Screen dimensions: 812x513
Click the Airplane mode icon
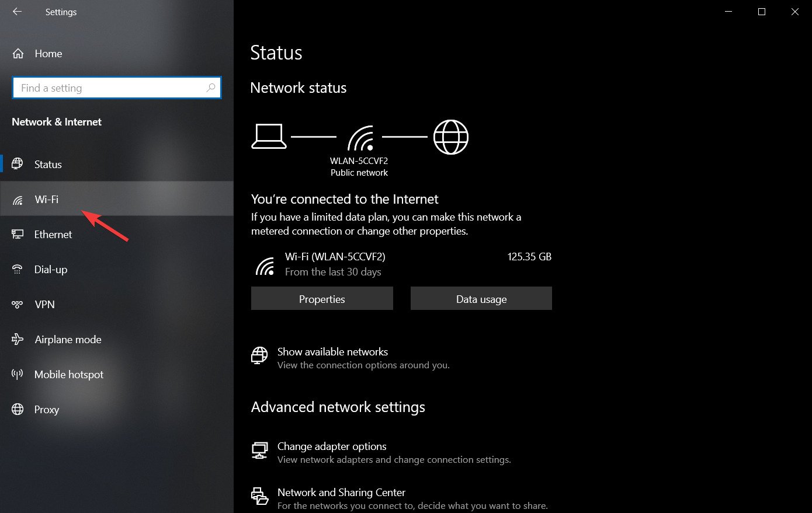tap(18, 339)
